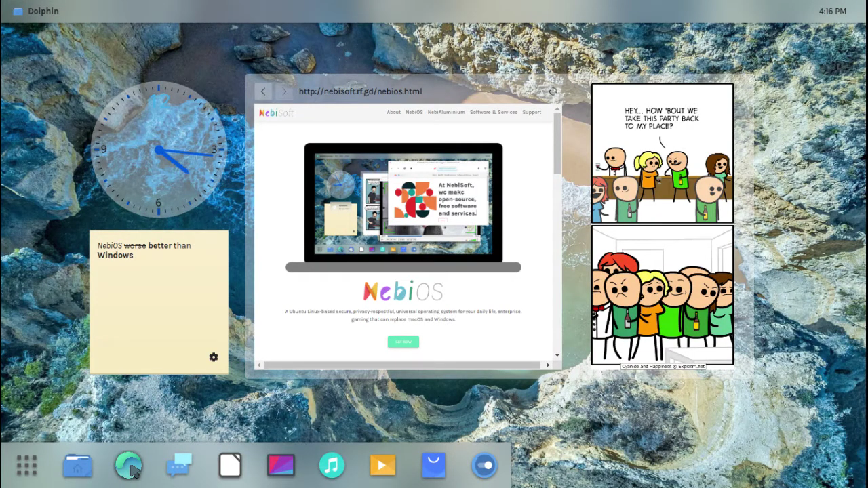Image resolution: width=868 pixels, height=488 pixels.
Task: Open the Software & Services navigation item
Action: (x=494, y=113)
